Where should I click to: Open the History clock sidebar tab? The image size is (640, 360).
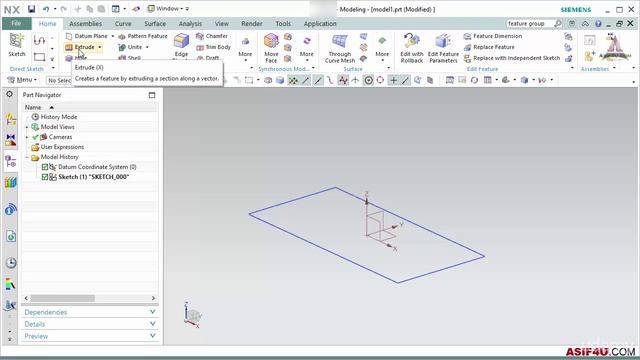tap(11, 263)
